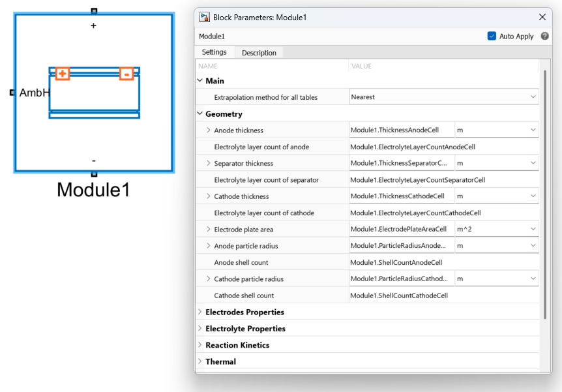Screen dimensions: 562x392
Task: Select 'Electrolyte layer count of separator' row label
Action: tap(266, 179)
